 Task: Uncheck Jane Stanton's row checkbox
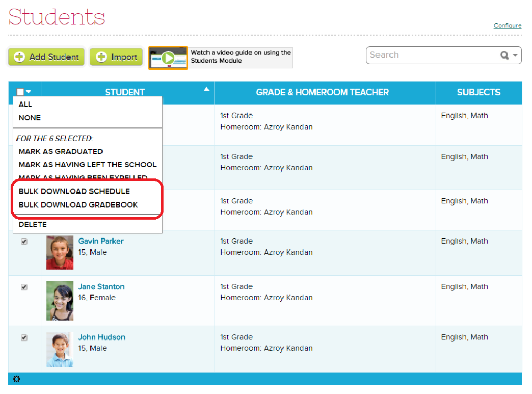click(24, 287)
